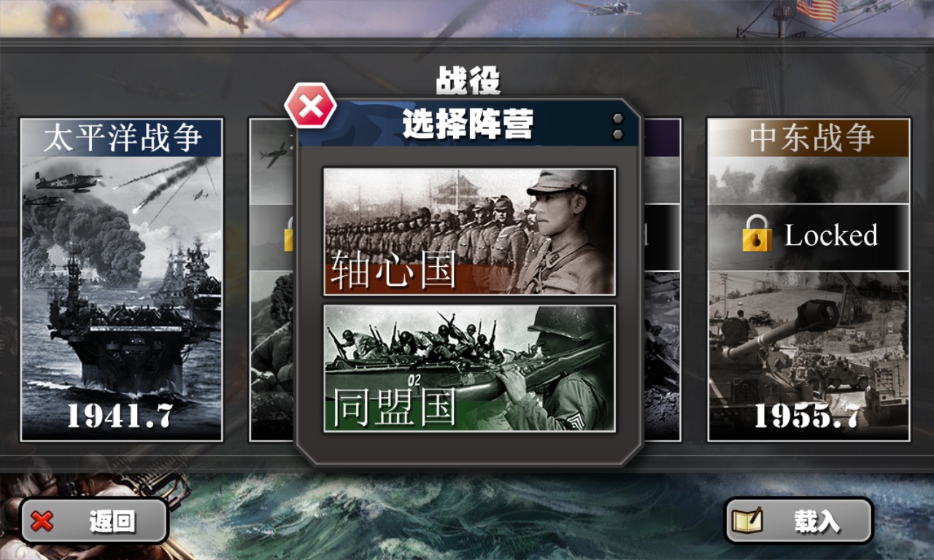Click the partially hidden campaign card behind dialog's left edge
This screenshot has height=560, width=934.
pyautogui.click(x=272, y=280)
